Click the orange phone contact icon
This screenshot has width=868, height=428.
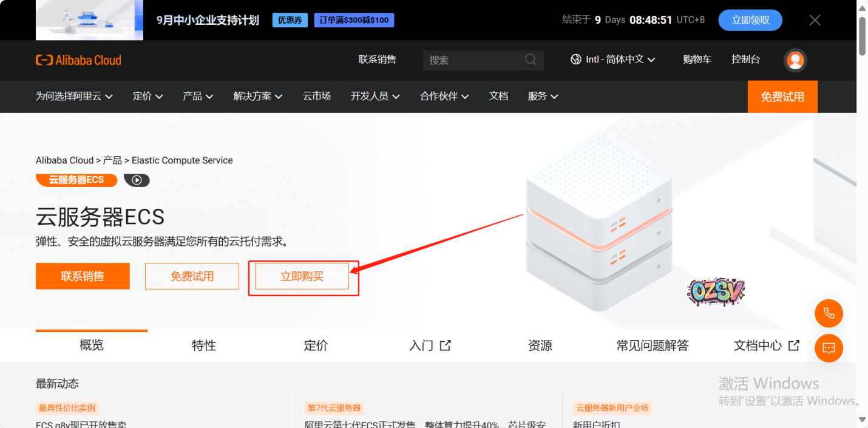829,314
